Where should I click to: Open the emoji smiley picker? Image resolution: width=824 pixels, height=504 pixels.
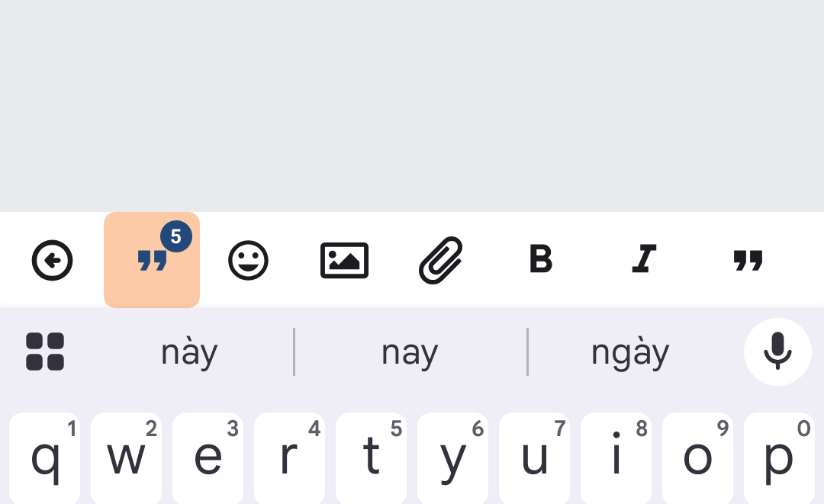click(248, 261)
